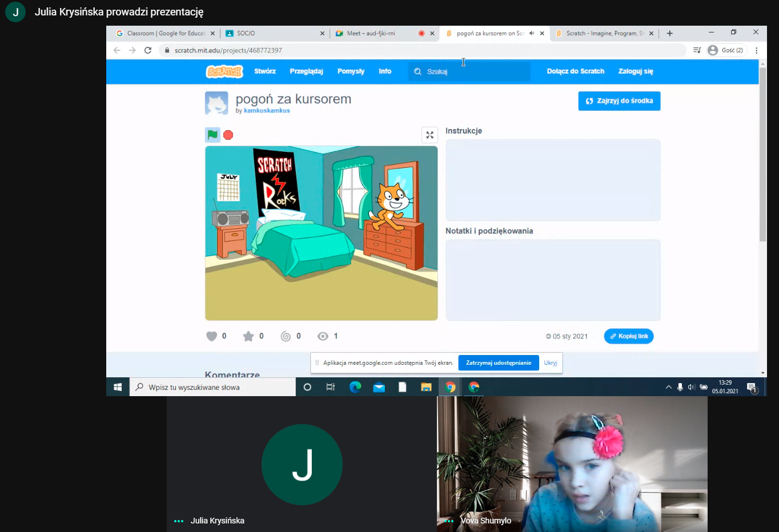The width and height of the screenshot is (779, 532).
Task: Click the browser forward arrow
Action: coord(132,50)
